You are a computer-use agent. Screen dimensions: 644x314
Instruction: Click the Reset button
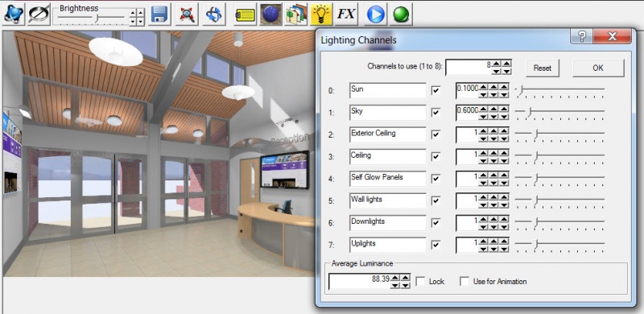tap(543, 68)
